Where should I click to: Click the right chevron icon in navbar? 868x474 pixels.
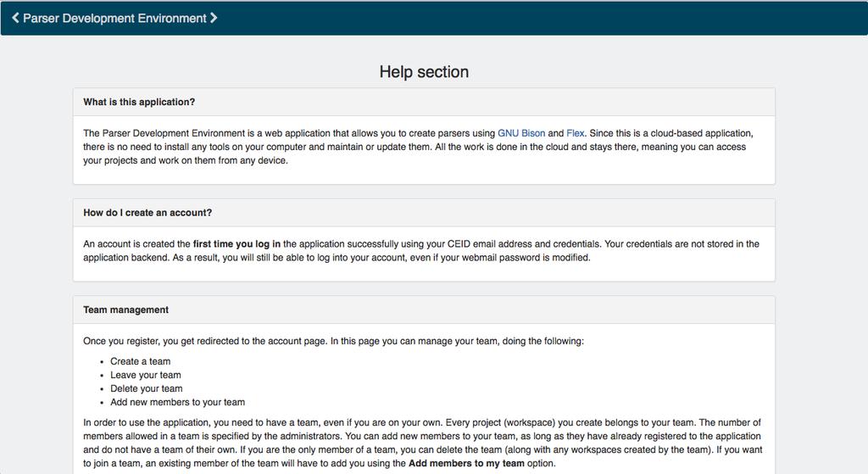214,18
